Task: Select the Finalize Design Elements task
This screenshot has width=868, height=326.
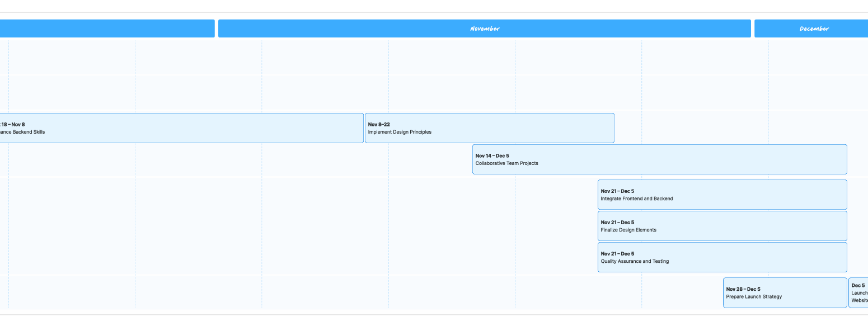Action: [x=722, y=226]
